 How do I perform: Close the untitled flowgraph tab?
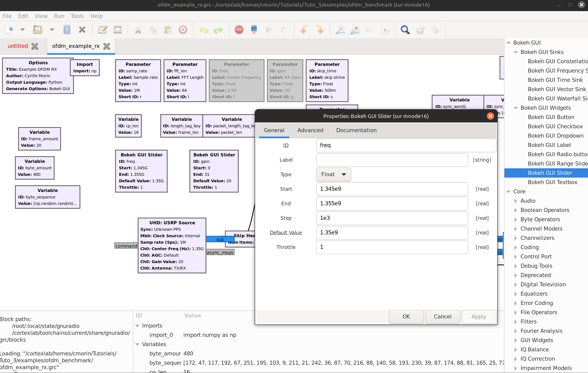[x=35, y=46]
